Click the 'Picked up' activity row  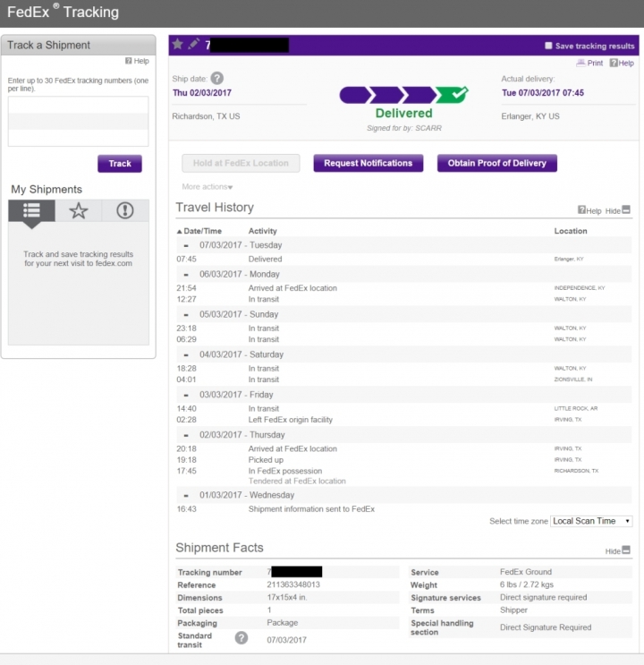[403, 460]
